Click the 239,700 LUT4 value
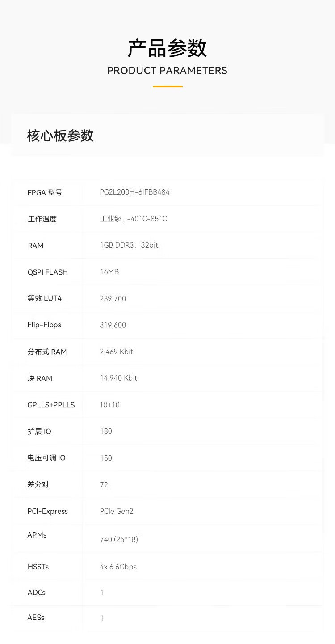 pos(113,298)
